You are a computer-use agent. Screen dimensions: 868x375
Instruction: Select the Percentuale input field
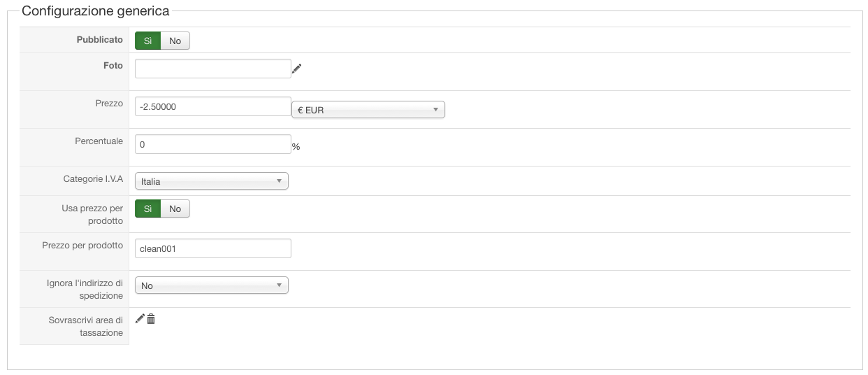click(212, 144)
